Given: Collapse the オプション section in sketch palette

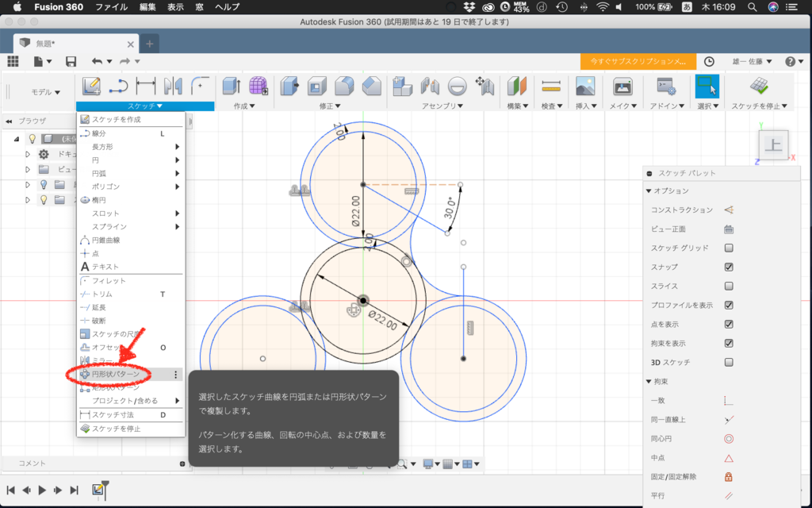Looking at the screenshot, I should [649, 190].
